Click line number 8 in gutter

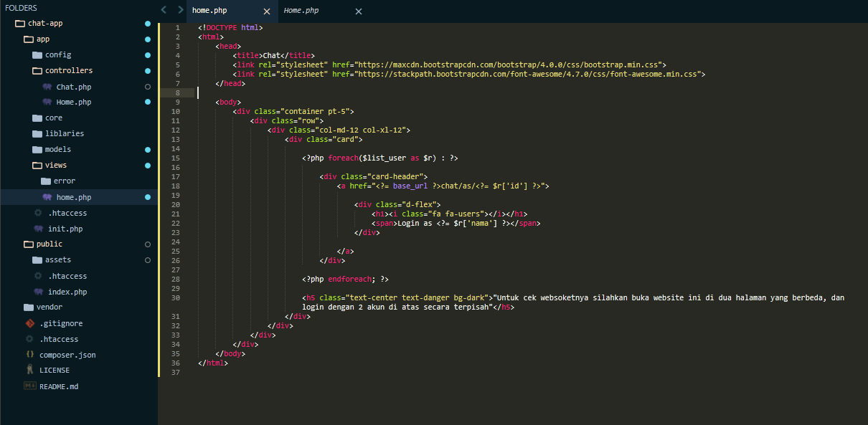pos(177,92)
